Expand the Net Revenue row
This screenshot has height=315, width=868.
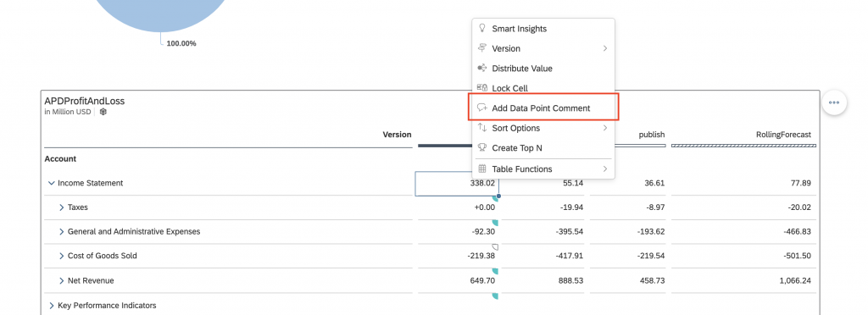(61, 281)
